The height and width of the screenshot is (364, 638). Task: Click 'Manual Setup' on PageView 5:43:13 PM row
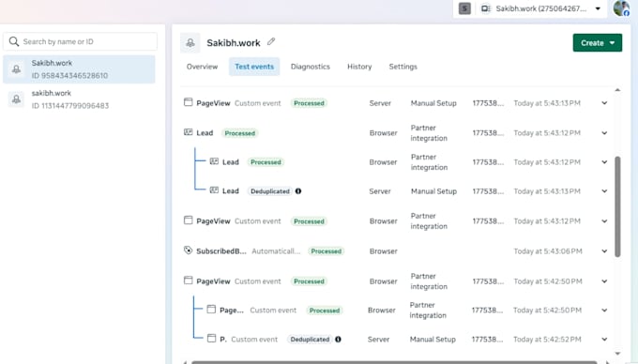point(433,103)
